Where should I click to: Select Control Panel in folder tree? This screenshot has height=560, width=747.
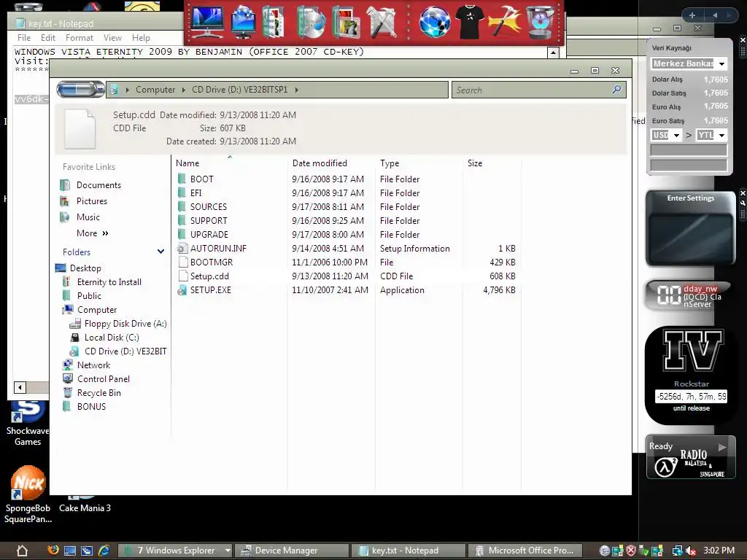[x=104, y=379]
